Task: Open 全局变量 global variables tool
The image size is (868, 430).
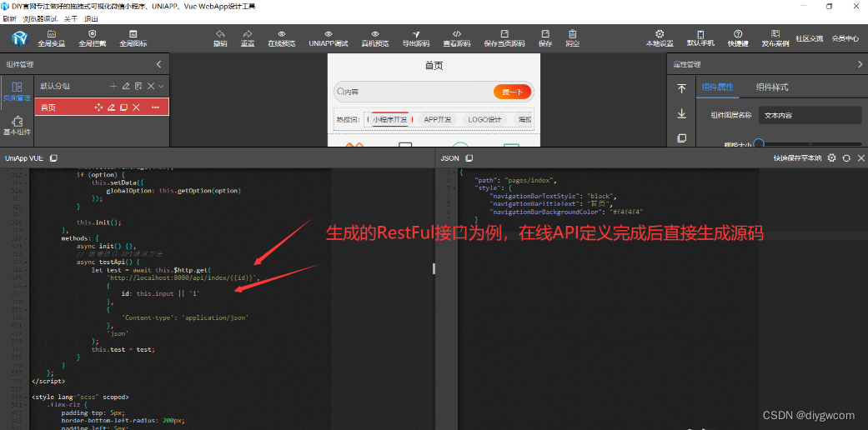Action: pos(52,38)
